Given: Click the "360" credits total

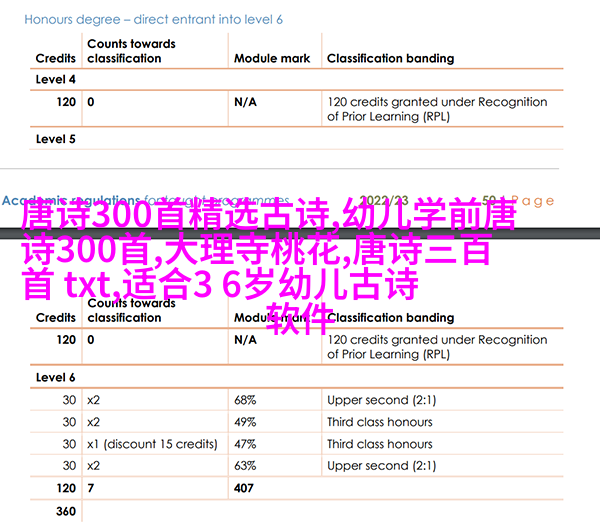Looking at the screenshot, I should coord(66,511).
